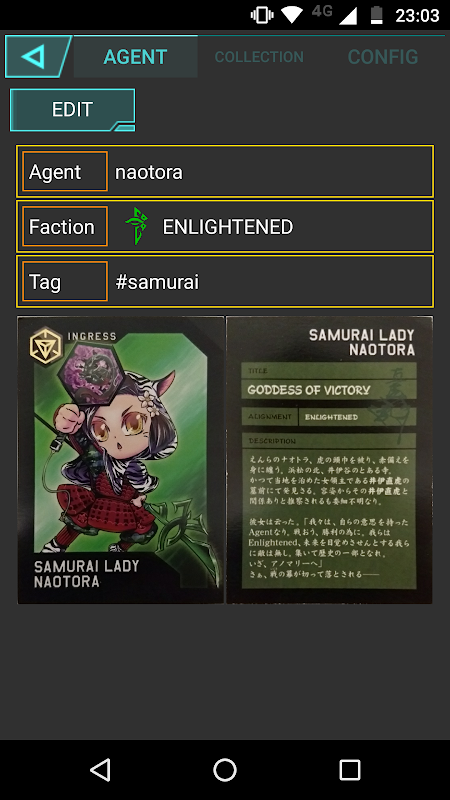Image resolution: width=450 pixels, height=800 pixels.
Task: Tap the ENLIGHTENED faction field
Action: pos(225,227)
